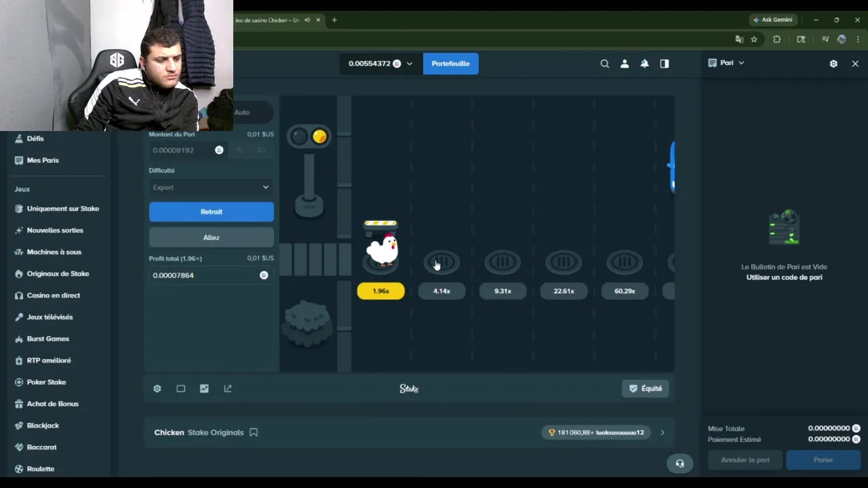Open game in popout window icon
This screenshot has width=868, height=488.
click(228, 388)
